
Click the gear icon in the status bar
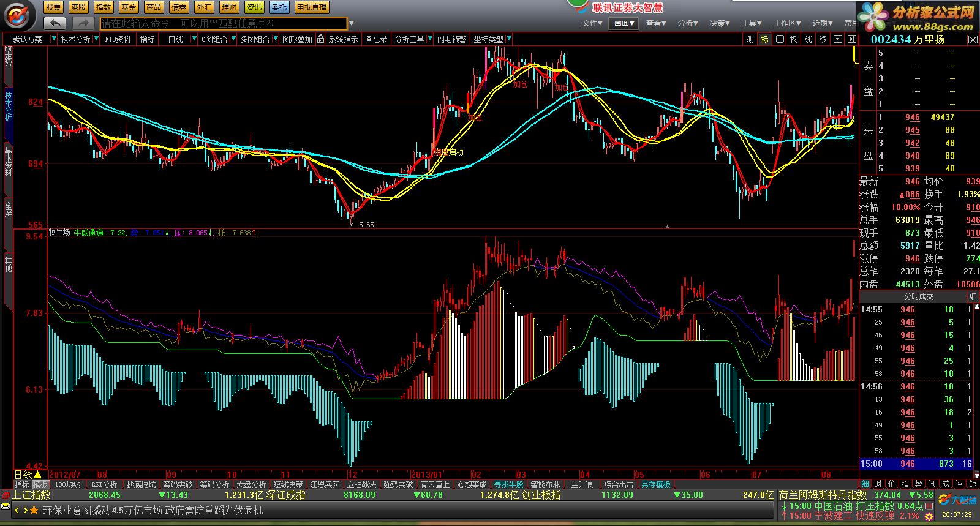pos(929,517)
